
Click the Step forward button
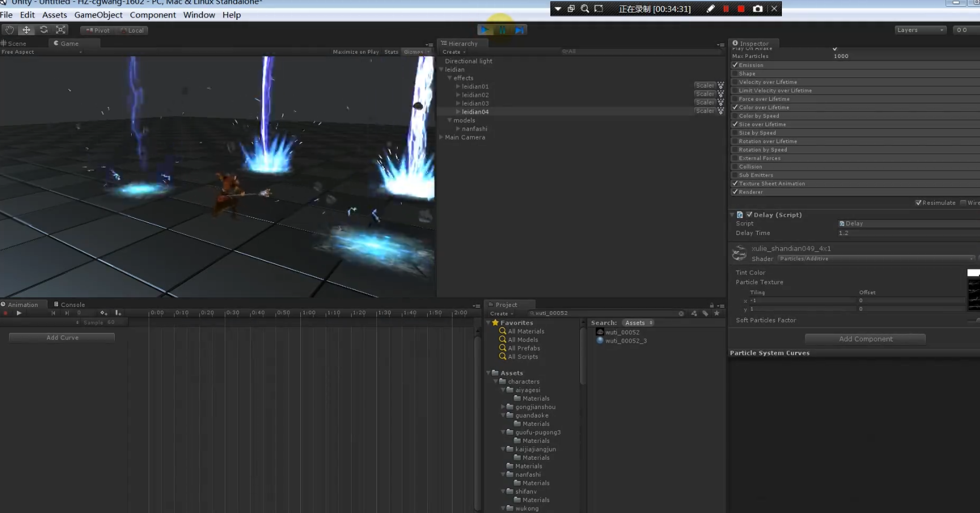(x=519, y=30)
